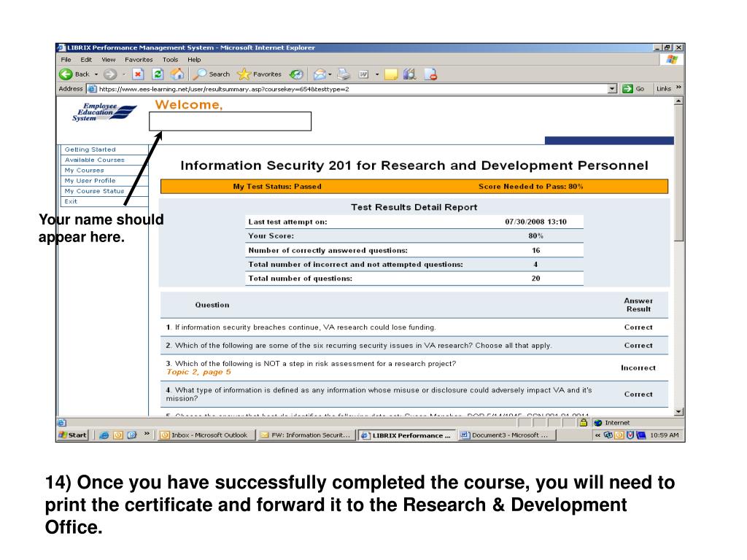Click the Employee Education System logo
Screen dimensions: 747x560
[104, 112]
